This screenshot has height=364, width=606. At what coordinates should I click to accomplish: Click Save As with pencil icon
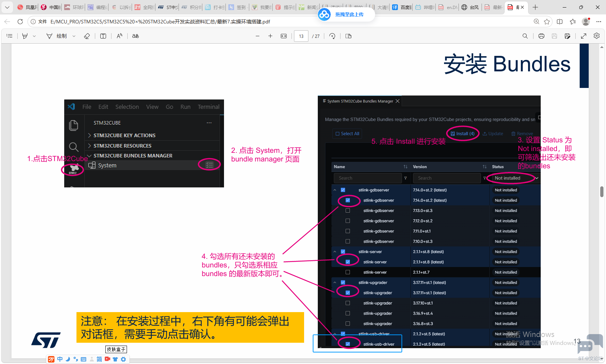point(567,36)
